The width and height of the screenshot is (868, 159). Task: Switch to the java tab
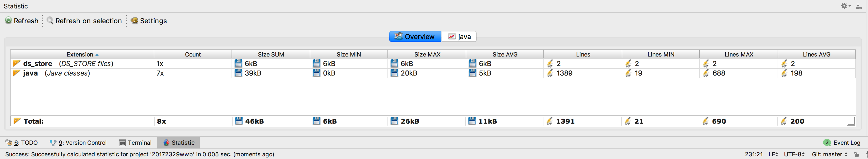tap(459, 36)
